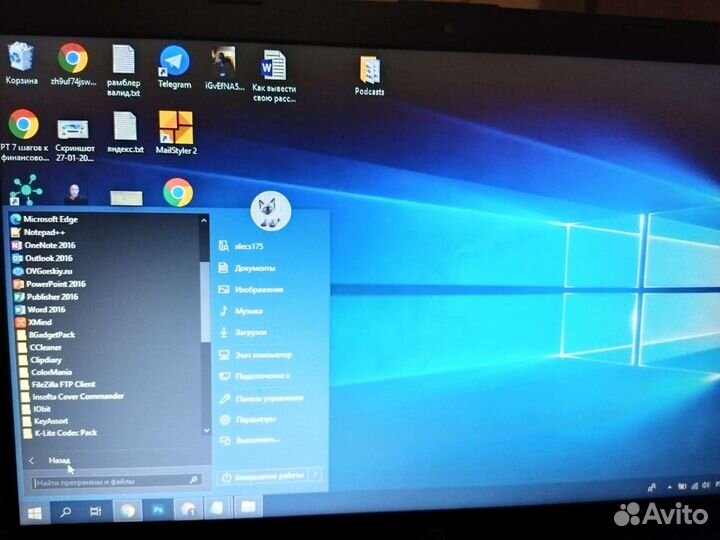Open the Podcasts folder on desktop
This screenshot has height=540, width=720.
click(x=369, y=75)
